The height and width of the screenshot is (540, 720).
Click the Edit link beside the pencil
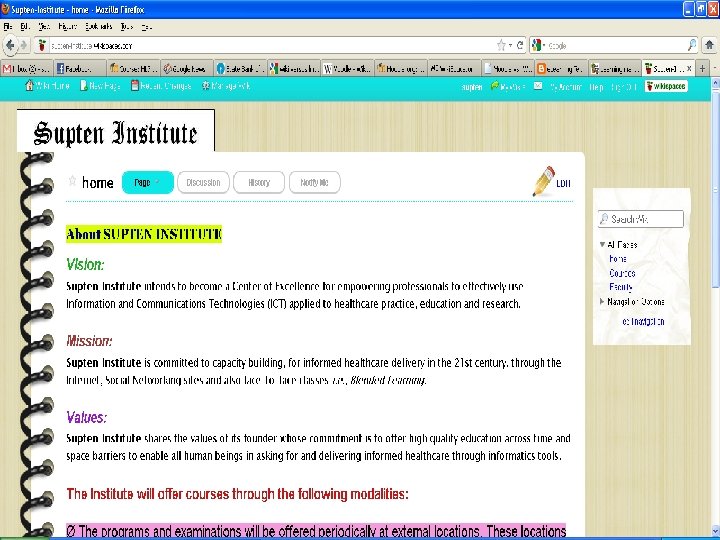[563, 183]
